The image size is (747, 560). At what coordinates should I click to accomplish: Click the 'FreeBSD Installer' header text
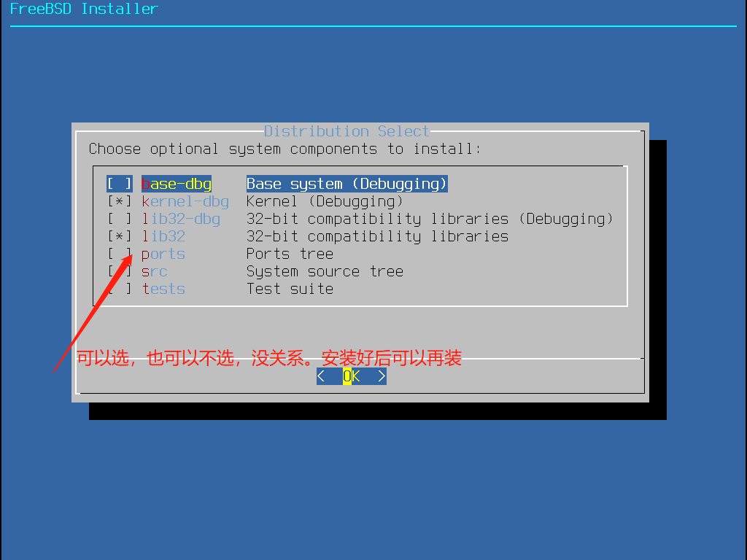pos(84,9)
